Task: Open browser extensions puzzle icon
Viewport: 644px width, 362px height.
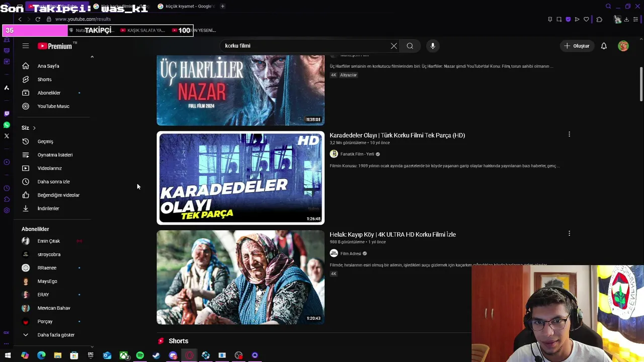Action: click(x=599, y=19)
